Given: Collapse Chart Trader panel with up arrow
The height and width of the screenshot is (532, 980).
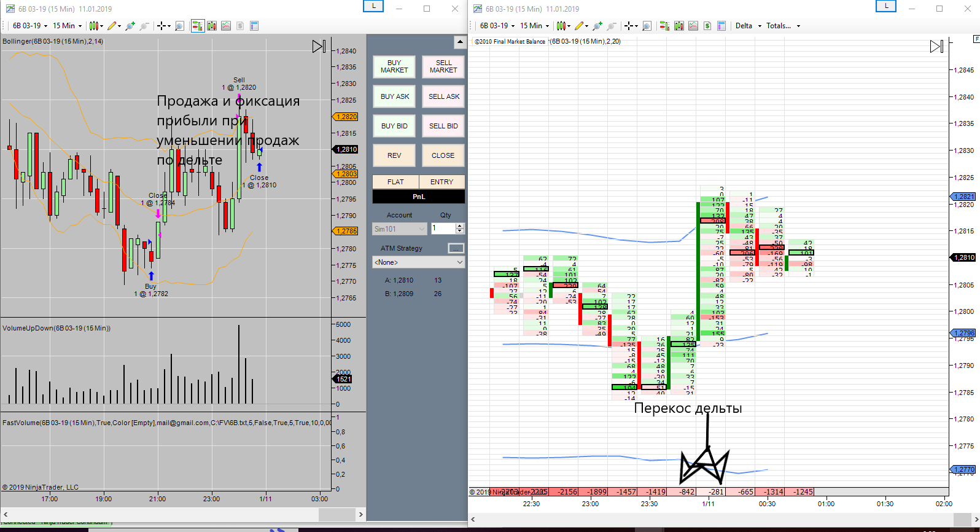Looking at the screenshot, I should (459, 42).
